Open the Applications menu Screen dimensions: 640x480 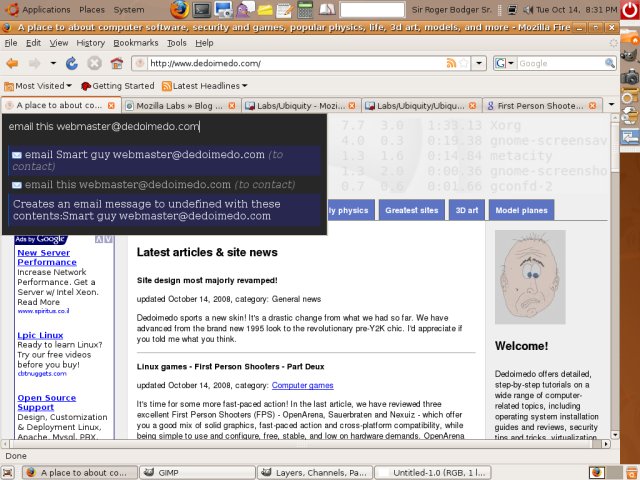coord(46,9)
